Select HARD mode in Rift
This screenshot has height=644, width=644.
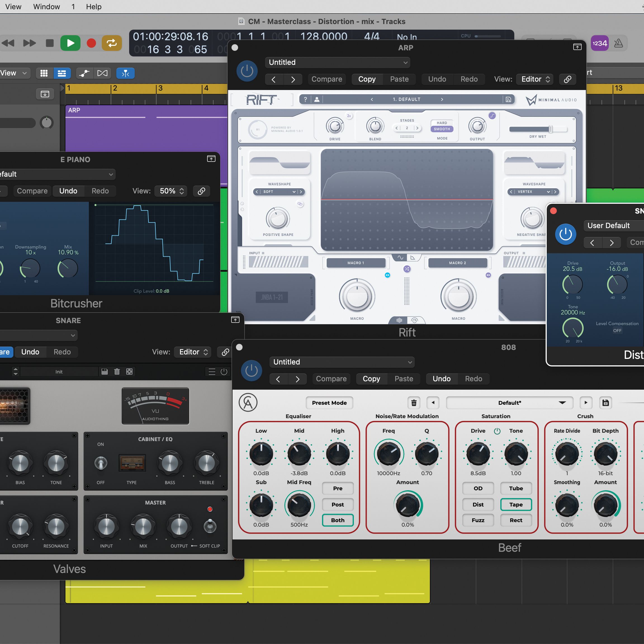pyautogui.click(x=442, y=123)
